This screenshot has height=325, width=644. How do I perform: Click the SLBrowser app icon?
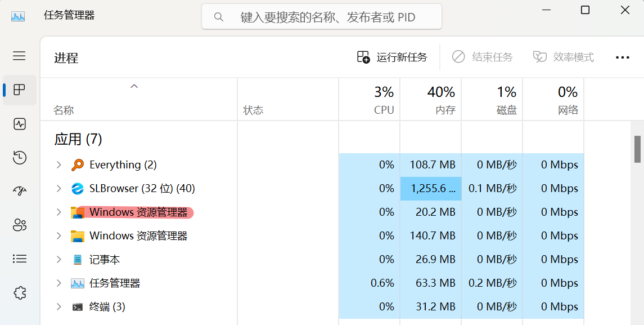77,189
